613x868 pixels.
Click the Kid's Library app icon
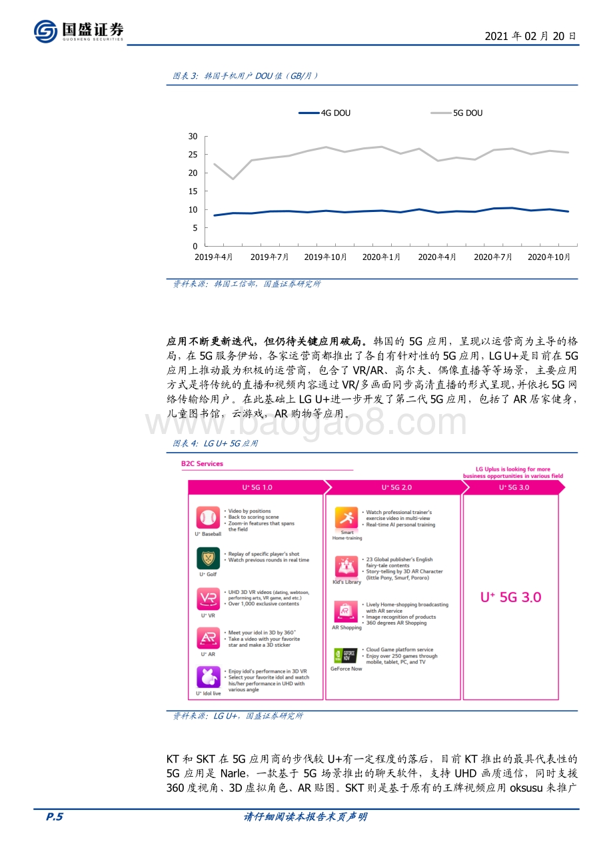346,567
